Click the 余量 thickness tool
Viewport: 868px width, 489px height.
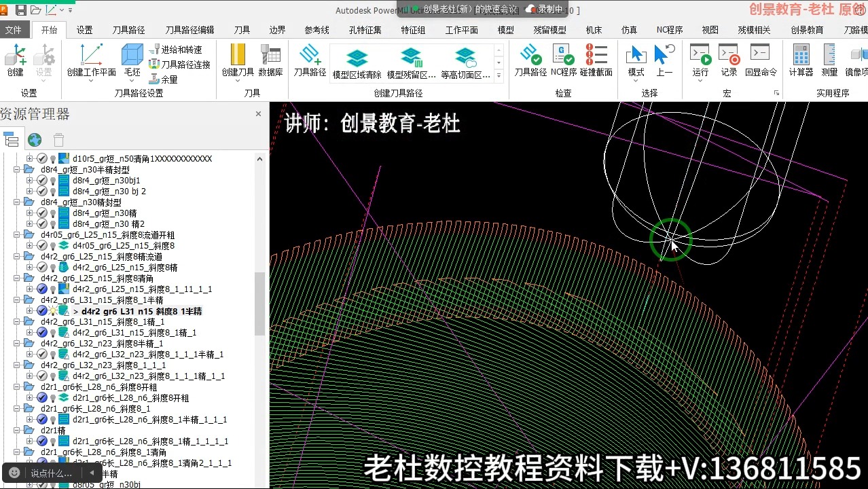164,79
